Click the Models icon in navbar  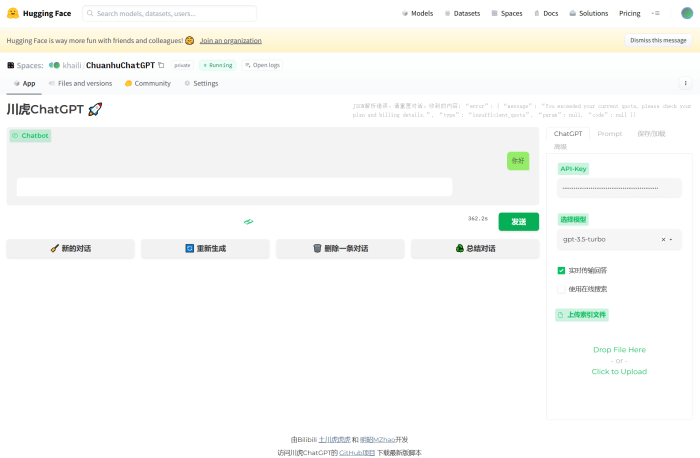click(405, 14)
